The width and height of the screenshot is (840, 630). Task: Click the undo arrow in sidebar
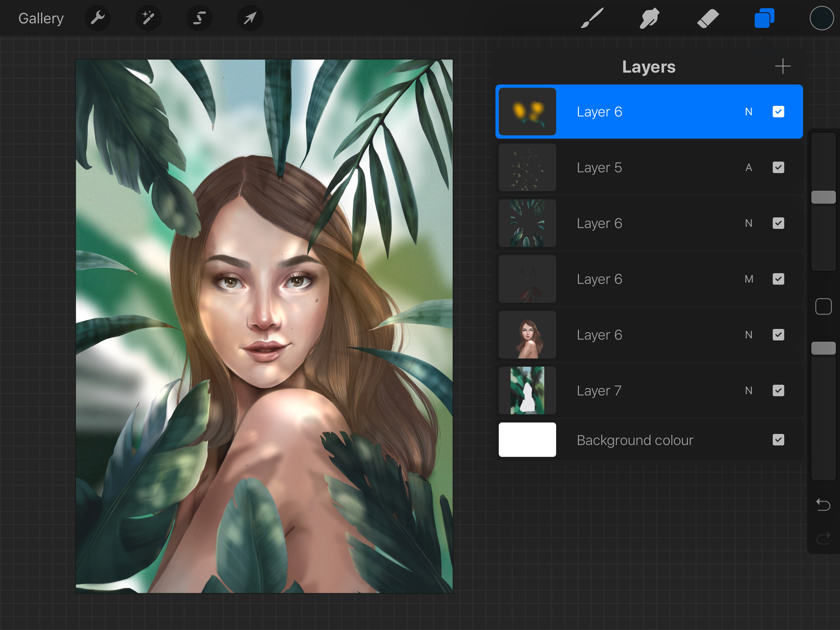(823, 505)
